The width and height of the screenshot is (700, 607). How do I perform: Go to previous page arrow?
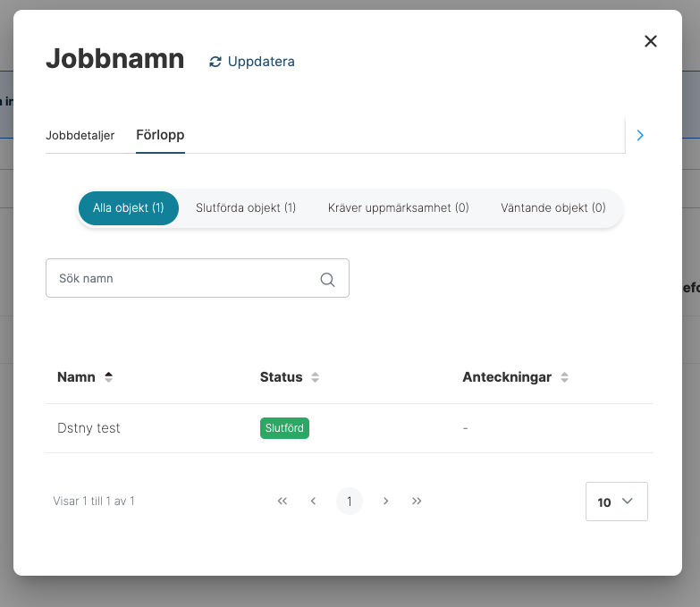(313, 502)
